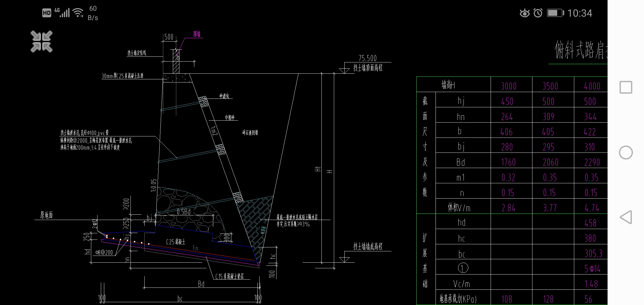Select the 30mm厚C25素混凝土压顶 annotation
644x305 pixels.
(x=123, y=76)
